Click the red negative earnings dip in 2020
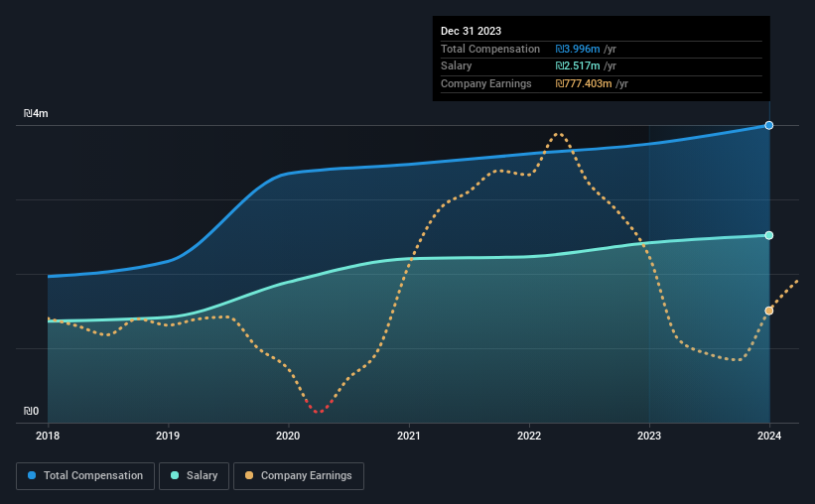The image size is (815, 504). click(319, 410)
